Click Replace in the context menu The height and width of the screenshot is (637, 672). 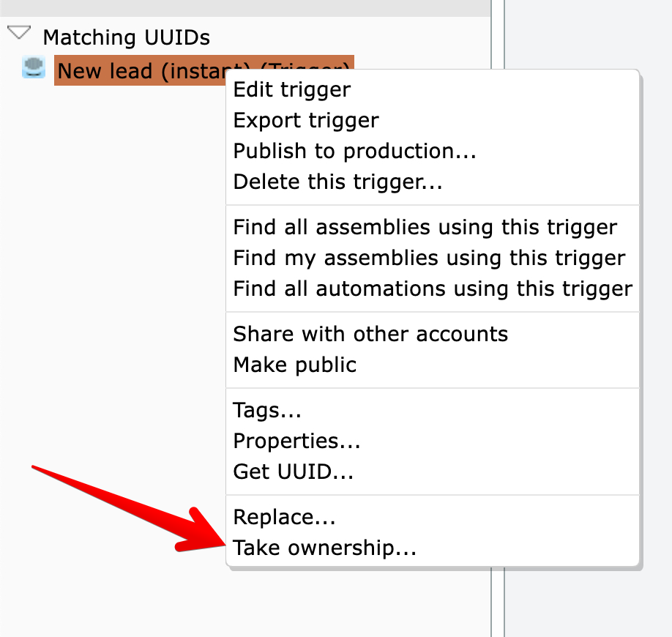pos(284,518)
